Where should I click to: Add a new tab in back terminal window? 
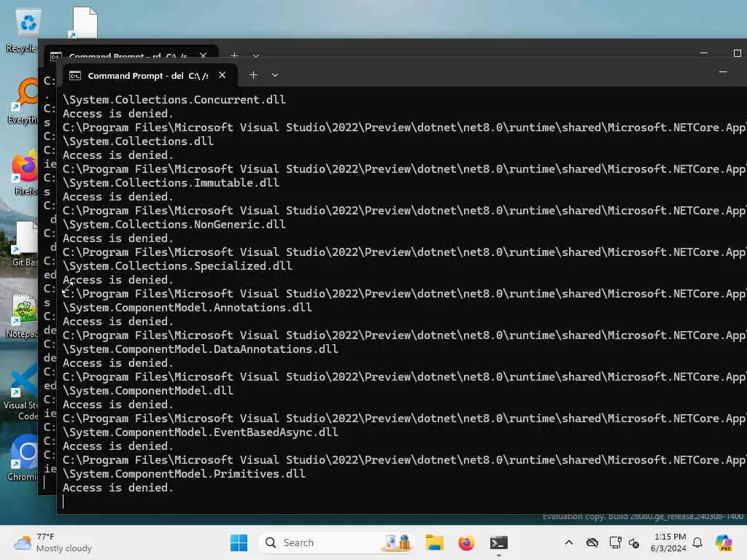(x=234, y=55)
